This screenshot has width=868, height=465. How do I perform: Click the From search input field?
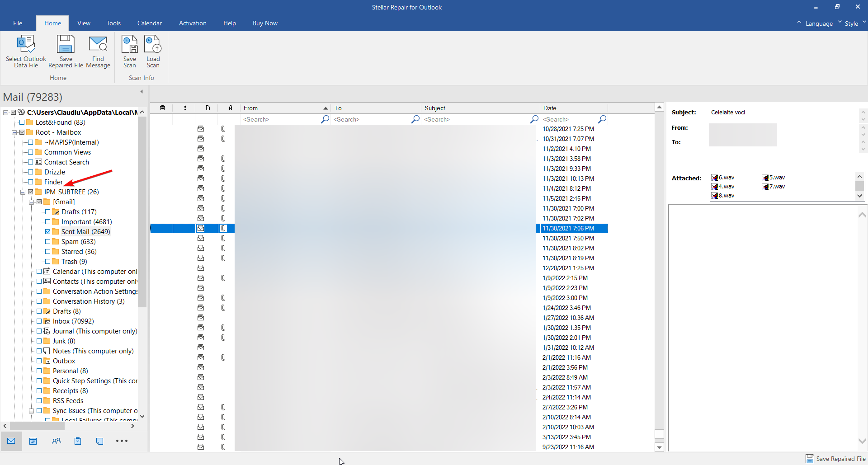pos(280,119)
